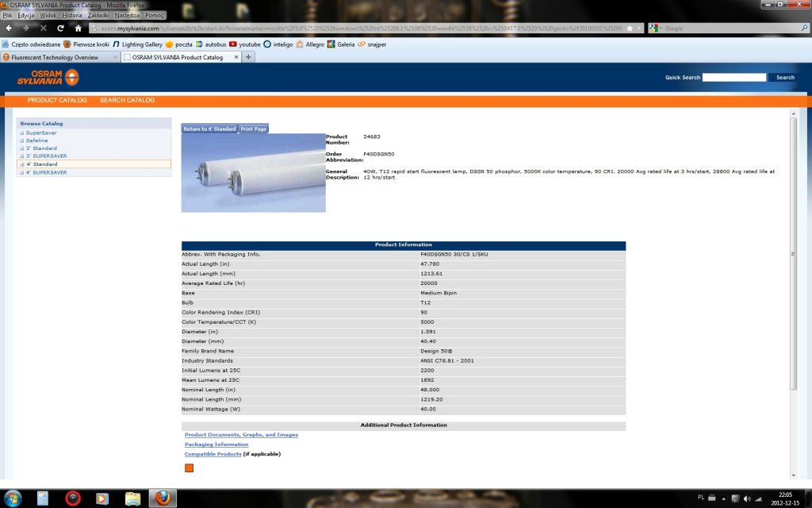Click the volume speaker tray icon
This screenshot has height=508, width=812.
[747, 498]
